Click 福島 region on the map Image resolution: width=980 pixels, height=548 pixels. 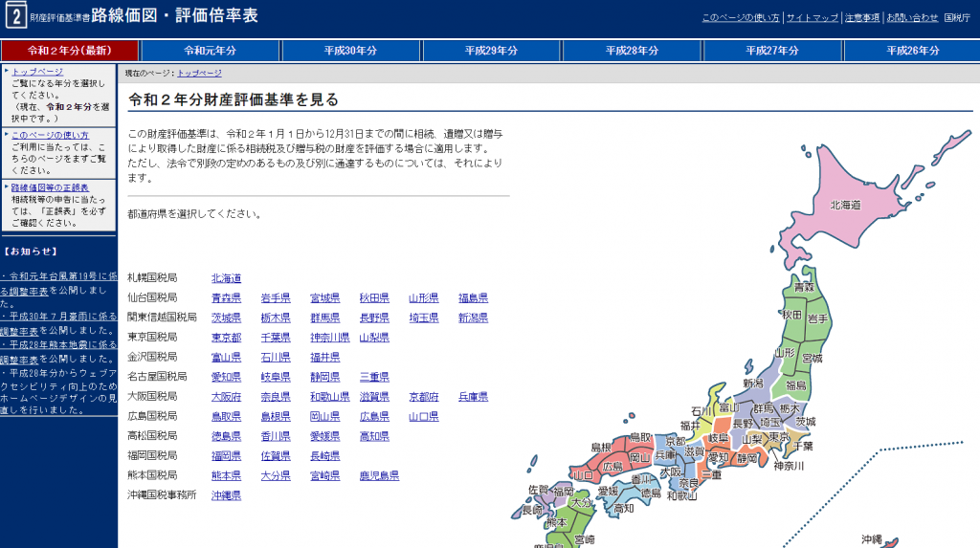[x=795, y=385]
